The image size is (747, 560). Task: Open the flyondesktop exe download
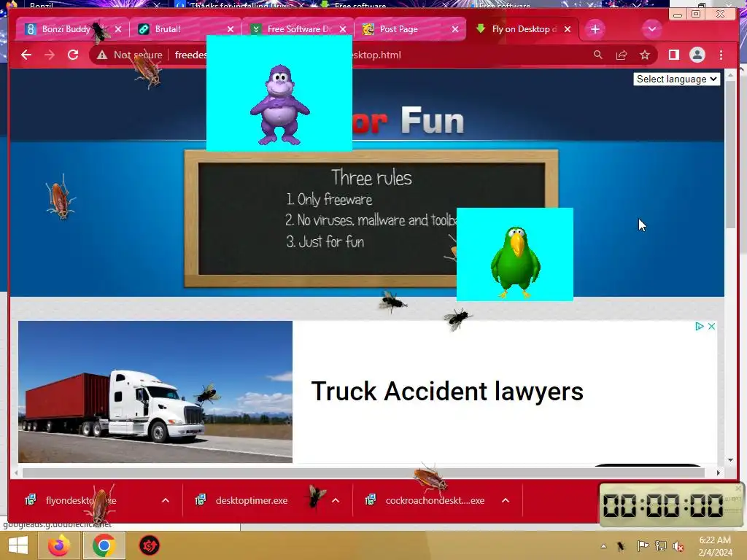point(81,500)
